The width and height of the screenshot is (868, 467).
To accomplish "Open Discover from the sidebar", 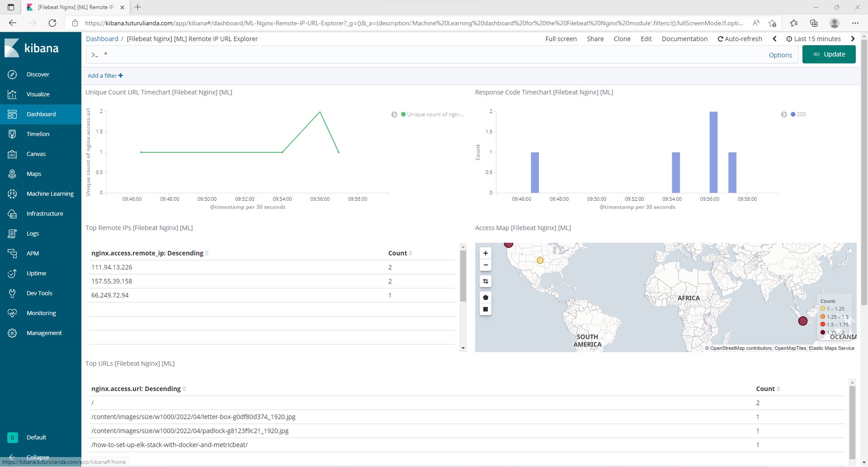I will pyautogui.click(x=38, y=74).
